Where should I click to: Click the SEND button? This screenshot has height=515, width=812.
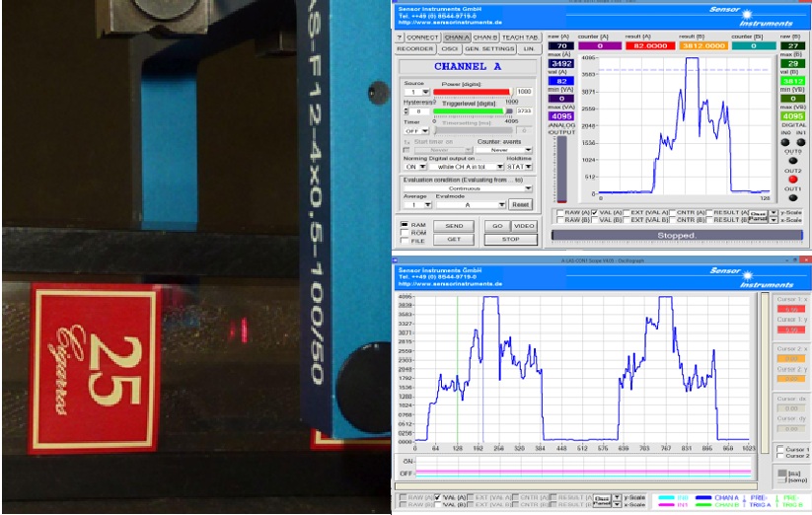click(x=454, y=226)
